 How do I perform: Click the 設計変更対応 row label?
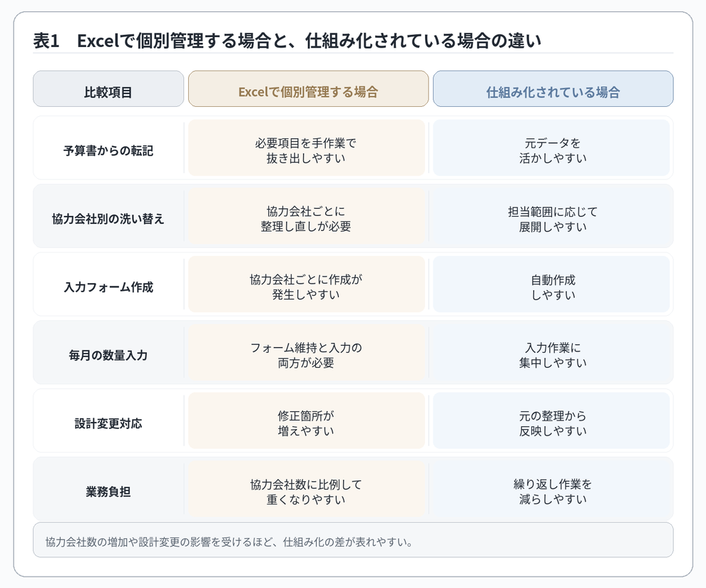point(108,423)
